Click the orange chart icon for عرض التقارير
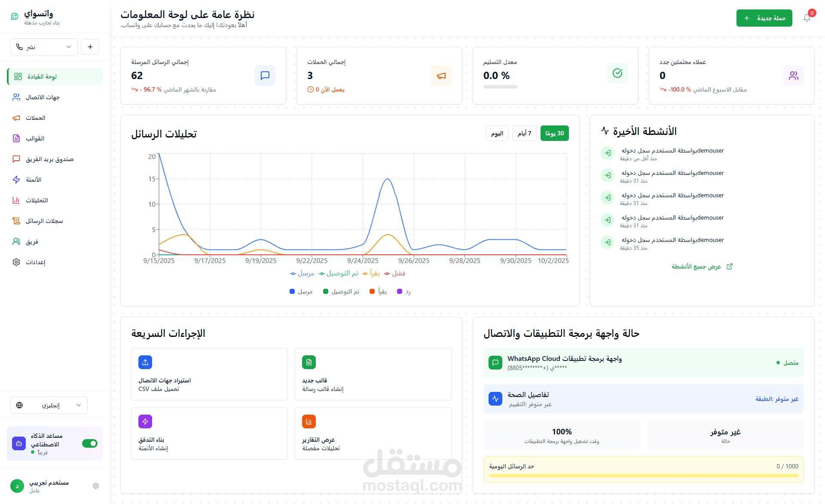This screenshot has height=504, width=825. pos(309,422)
